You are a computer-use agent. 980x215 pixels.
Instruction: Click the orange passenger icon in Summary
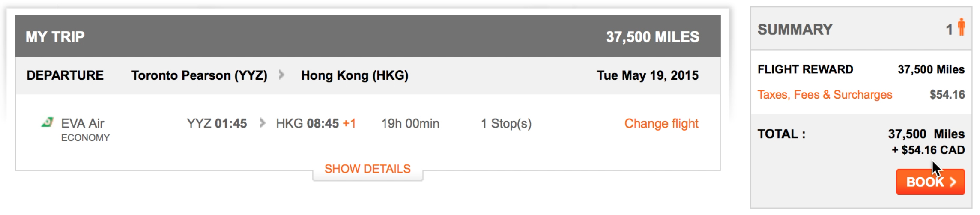click(x=961, y=27)
